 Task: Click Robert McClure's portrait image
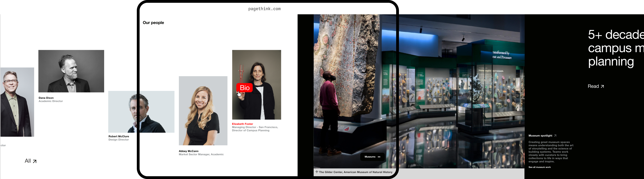pyautogui.click(x=141, y=112)
